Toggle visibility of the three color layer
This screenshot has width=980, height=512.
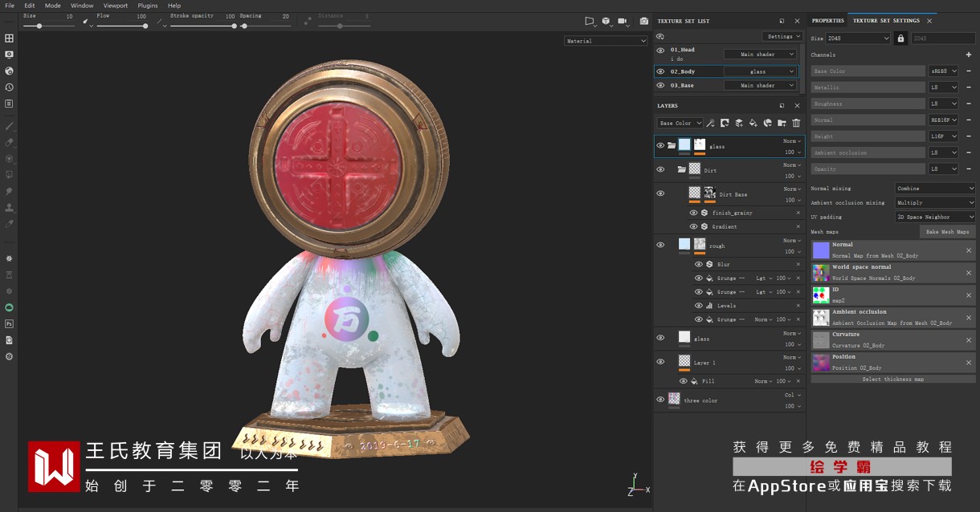tap(661, 400)
